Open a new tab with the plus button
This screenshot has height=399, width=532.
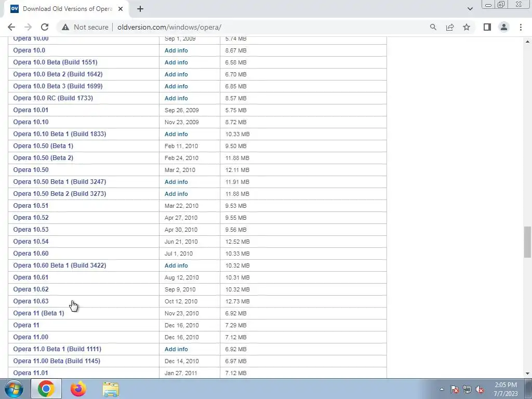tap(140, 9)
